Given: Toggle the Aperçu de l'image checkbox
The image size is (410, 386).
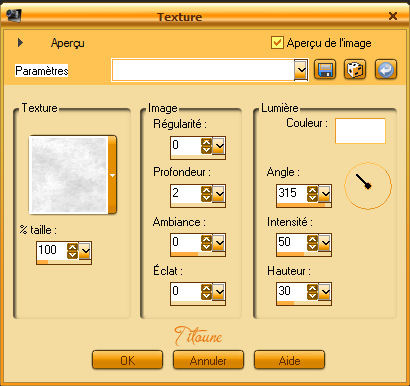Looking at the screenshot, I should pyautogui.click(x=277, y=43).
